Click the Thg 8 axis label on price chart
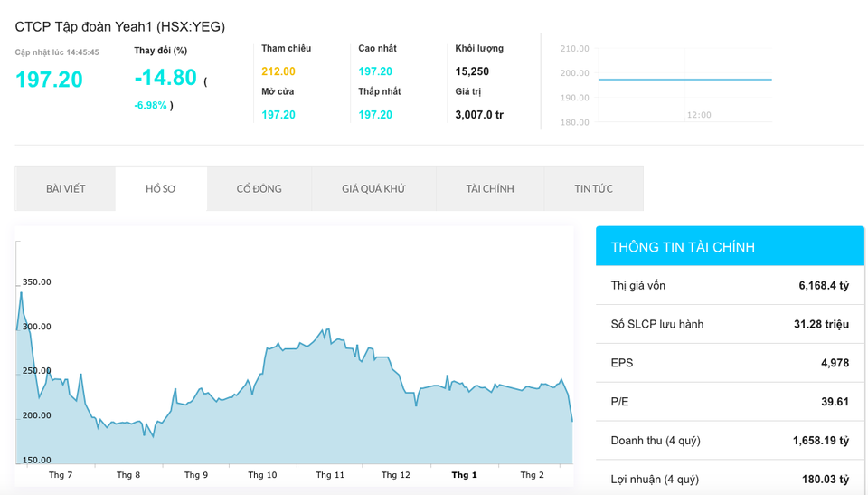Screen dimensions: 868x495 pyautogui.click(x=128, y=475)
